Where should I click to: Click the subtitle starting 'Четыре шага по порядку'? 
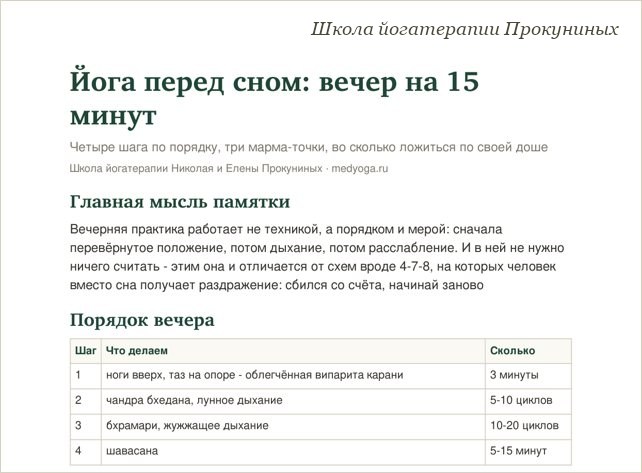309,147
